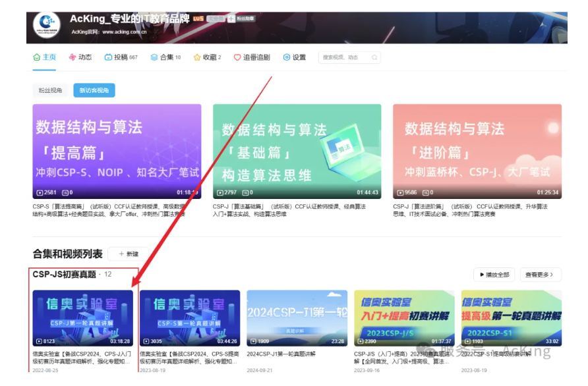588x386 pixels.
Task: Open the 2024CSP-J1第一轮 thumbnail
Action: click(297, 318)
